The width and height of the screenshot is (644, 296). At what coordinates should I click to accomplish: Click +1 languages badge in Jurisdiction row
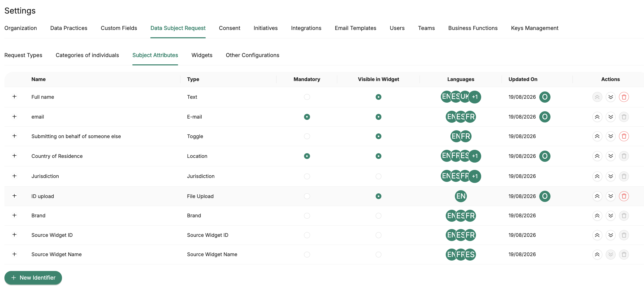coord(475,176)
